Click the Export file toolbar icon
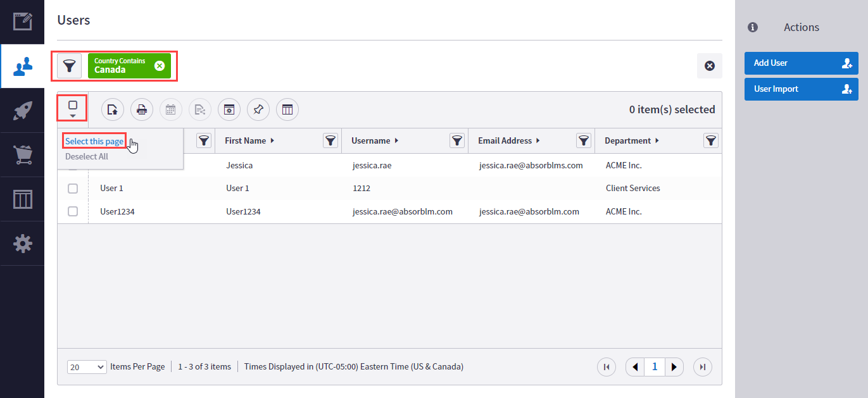Screen dimensions: 868x398 [112, 109]
